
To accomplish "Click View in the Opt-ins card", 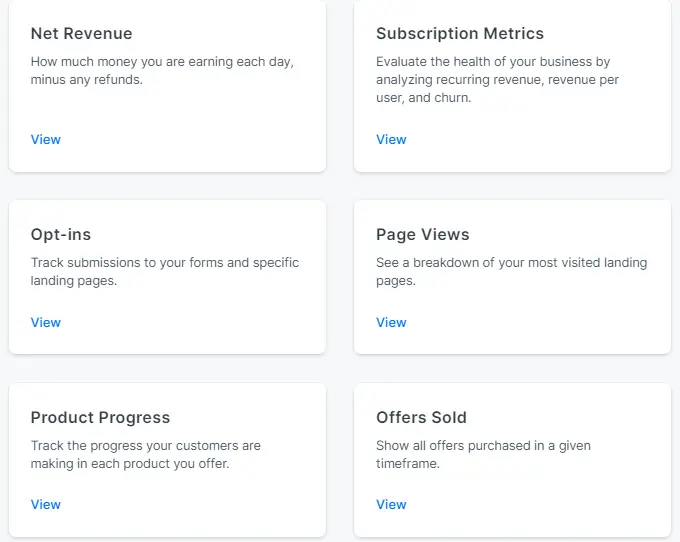I will coord(46,323).
